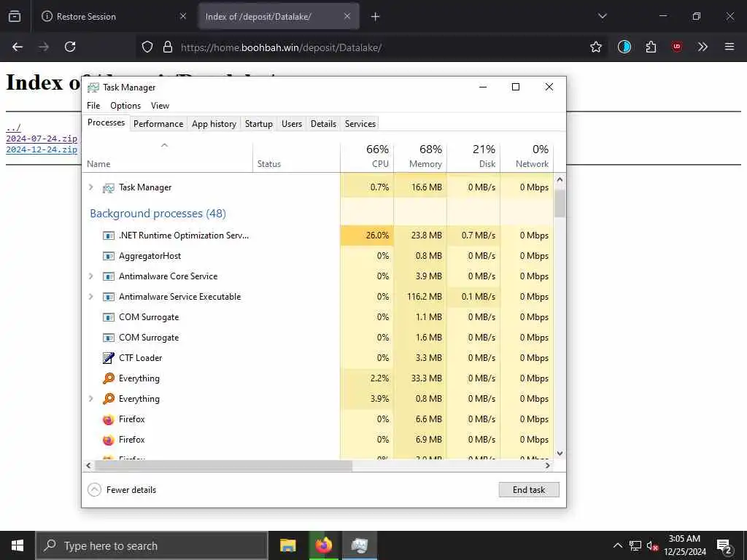Expand the Task Manager process row
Viewport: 747px width, 560px height.
(x=90, y=187)
